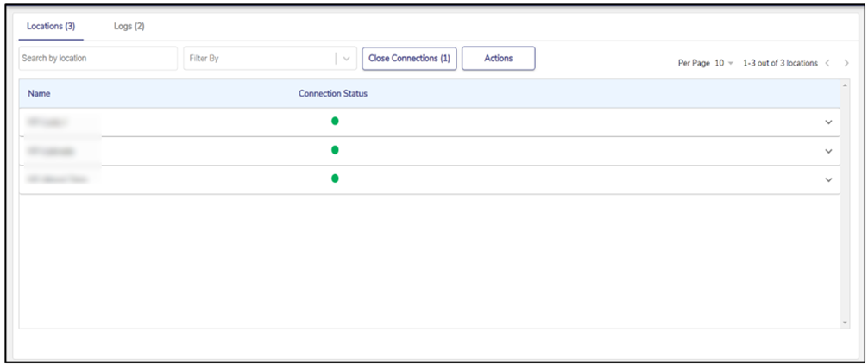Click second row's green connection status dot
This screenshot has height=364, width=868.
coord(335,150)
